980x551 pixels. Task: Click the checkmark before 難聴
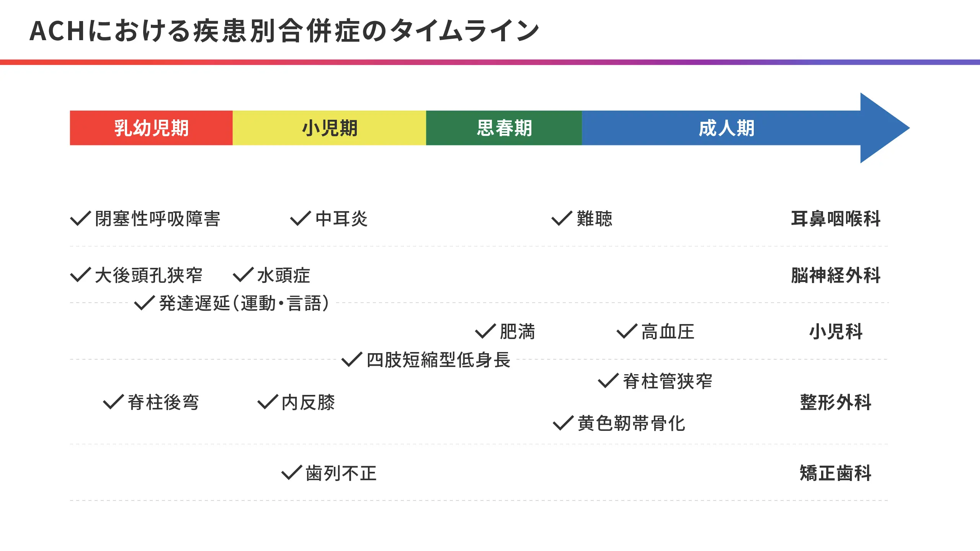(562, 218)
